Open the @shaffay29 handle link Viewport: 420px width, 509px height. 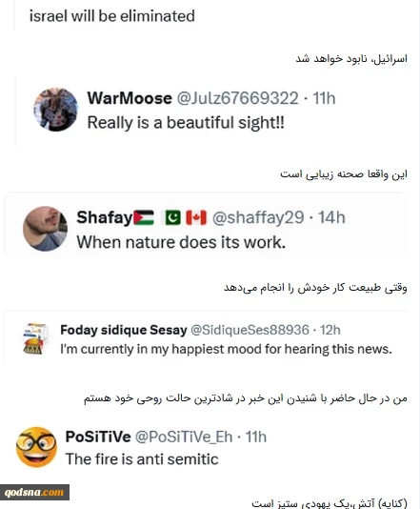pos(258,217)
